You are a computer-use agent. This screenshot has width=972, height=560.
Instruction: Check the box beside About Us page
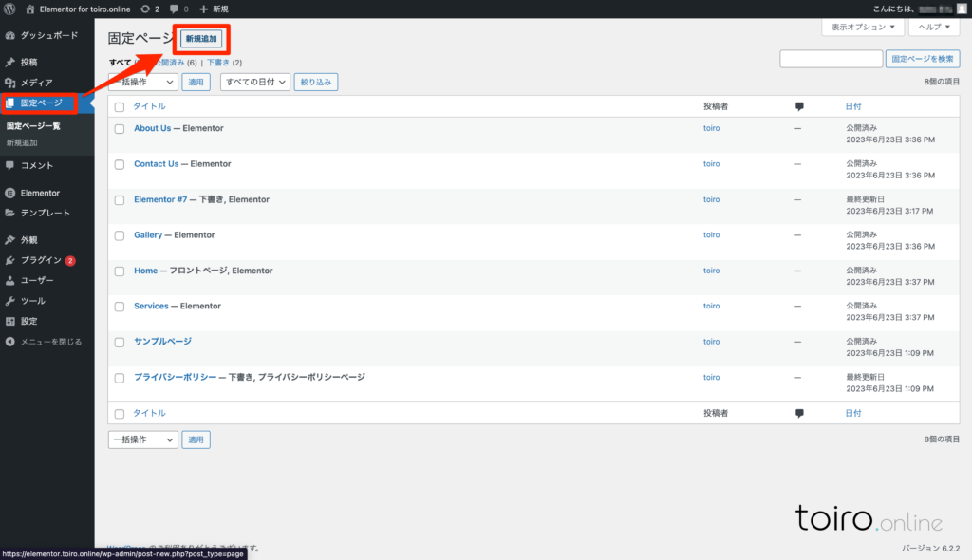pos(120,129)
